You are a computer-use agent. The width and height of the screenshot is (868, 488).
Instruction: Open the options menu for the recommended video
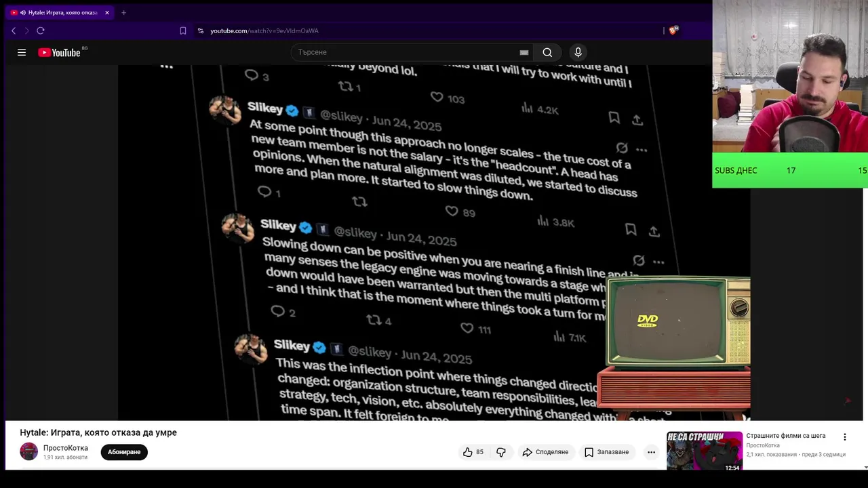[x=845, y=437]
